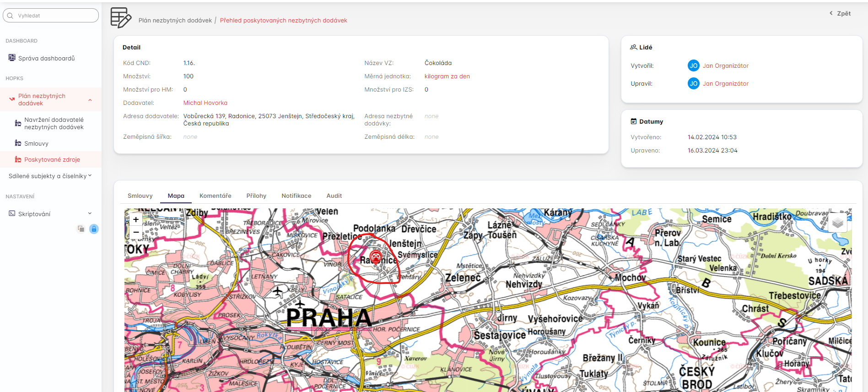
Task: Collapse the Plán nezbytných dodávek menu
Action: tap(90, 100)
